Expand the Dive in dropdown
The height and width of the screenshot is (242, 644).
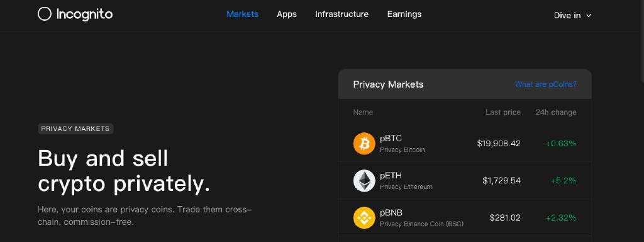572,15
